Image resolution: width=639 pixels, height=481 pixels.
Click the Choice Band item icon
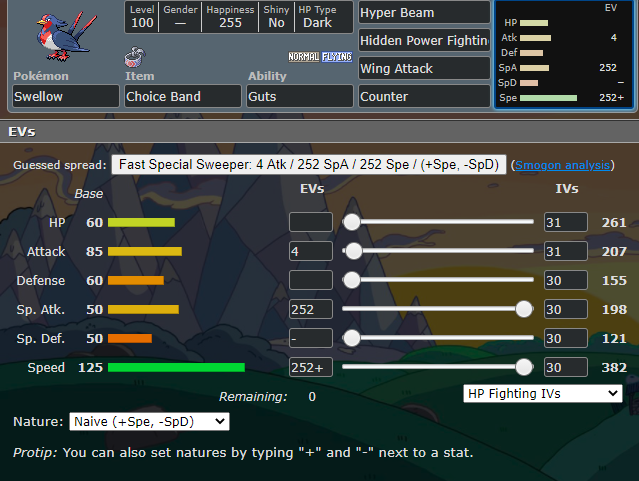pos(134,57)
